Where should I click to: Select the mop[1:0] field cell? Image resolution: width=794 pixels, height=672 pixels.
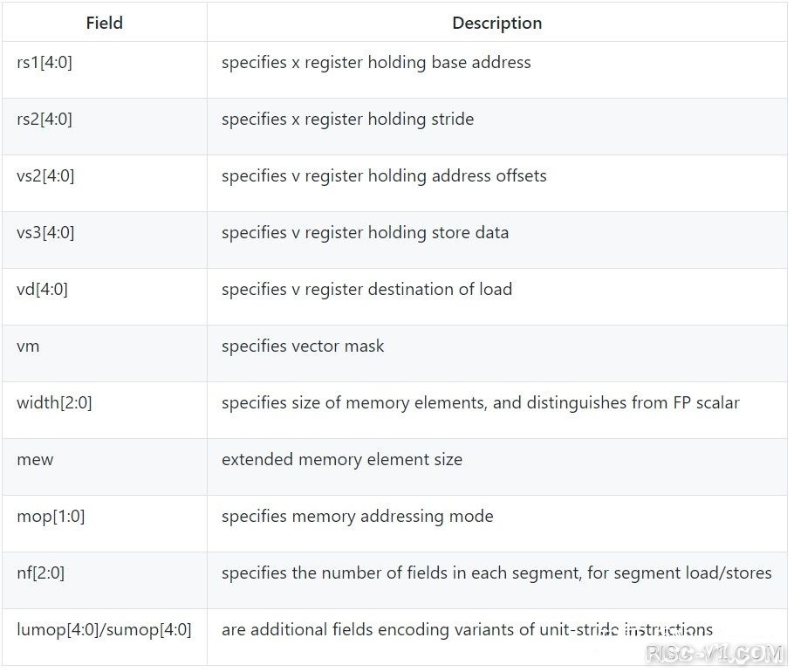tap(105, 524)
